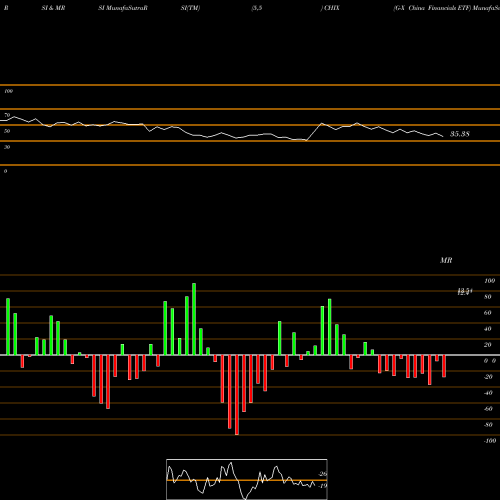Click the -19 value in mini chart
The image size is (500, 500).
pyautogui.click(x=323, y=486)
